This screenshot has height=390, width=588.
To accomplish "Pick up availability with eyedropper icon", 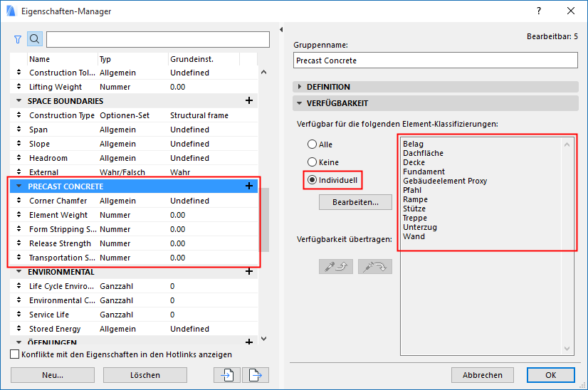I will [336, 267].
